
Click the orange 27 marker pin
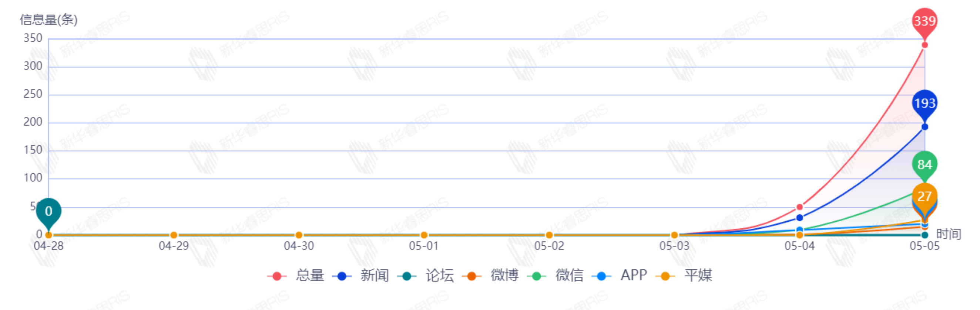point(924,197)
